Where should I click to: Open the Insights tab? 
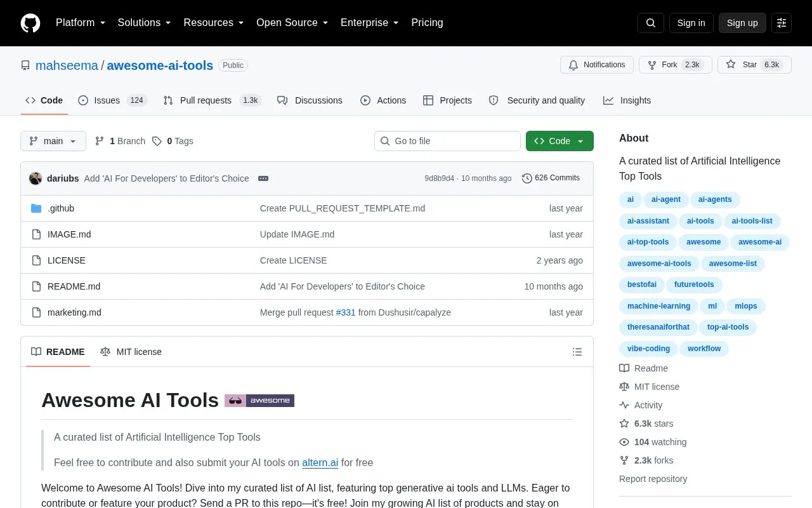(x=627, y=100)
